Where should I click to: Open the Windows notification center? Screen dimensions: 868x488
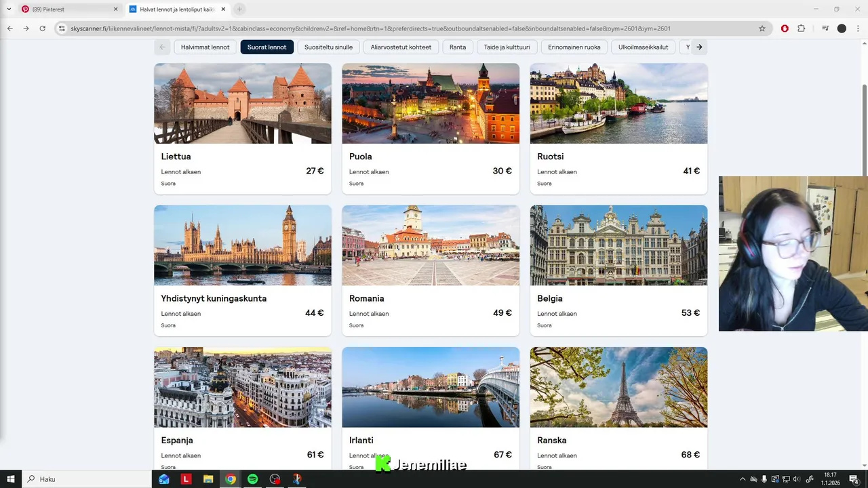(854, 479)
